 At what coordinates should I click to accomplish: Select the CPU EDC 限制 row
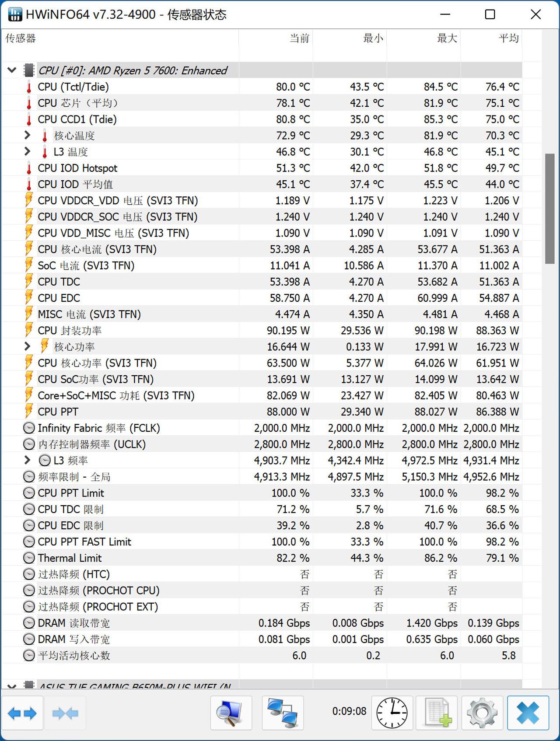coord(262,525)
